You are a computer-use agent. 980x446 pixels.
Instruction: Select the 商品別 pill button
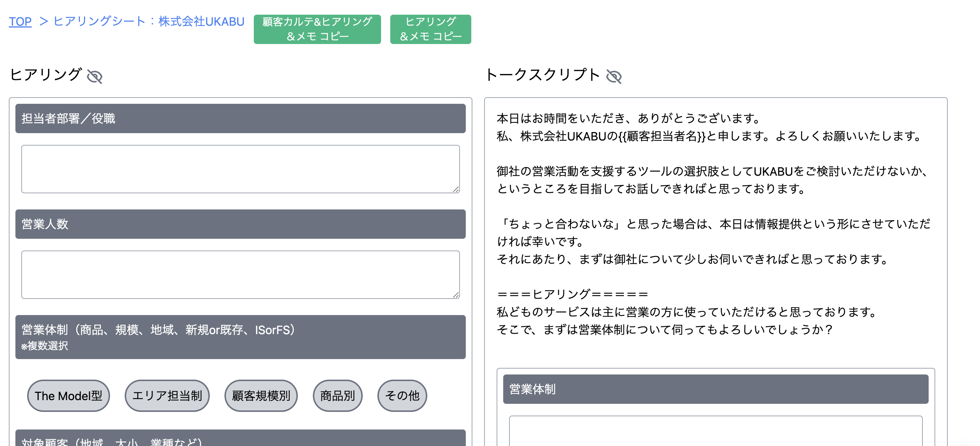pyautogui.click(x=337, y=396)
